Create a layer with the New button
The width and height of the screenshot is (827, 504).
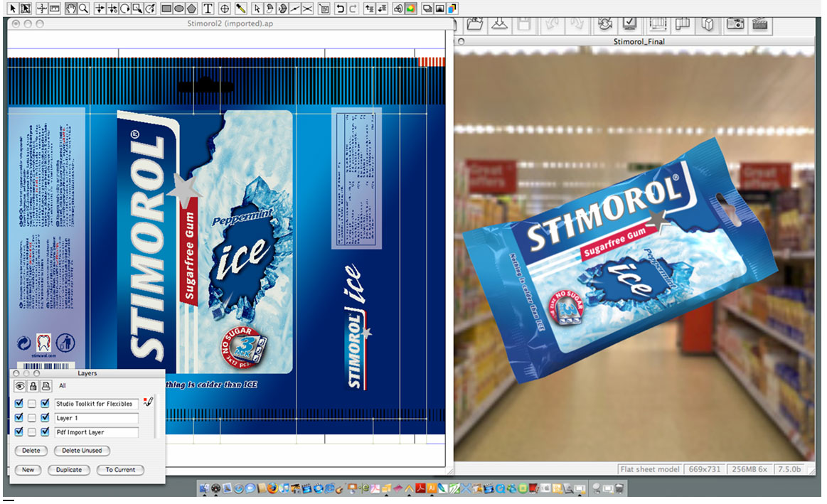point(28,470)
